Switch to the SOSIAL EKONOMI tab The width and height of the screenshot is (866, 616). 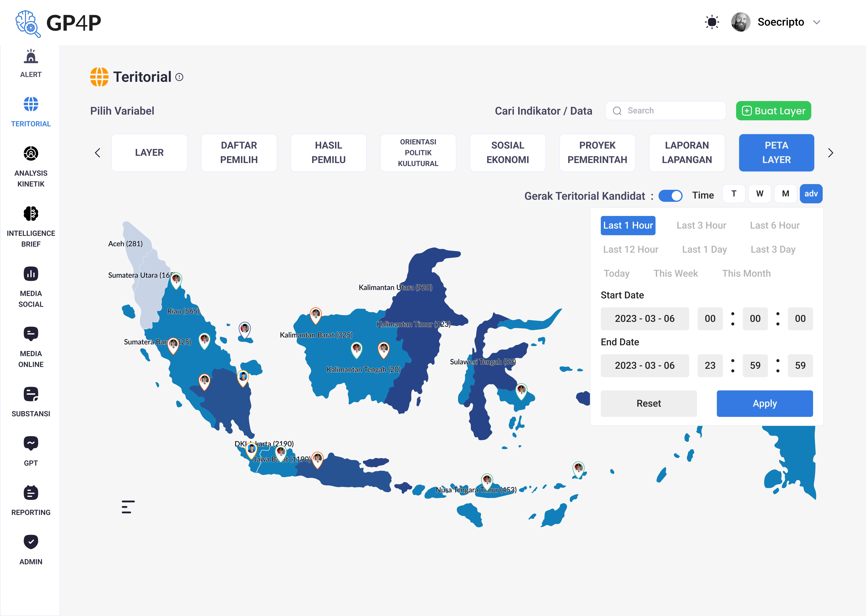tap(508, 153)
